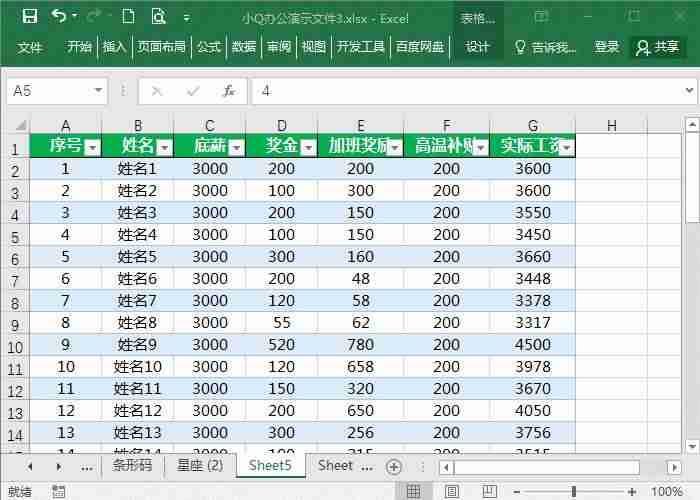Open the 奖金 column filter dropdown

pos(308,147)
